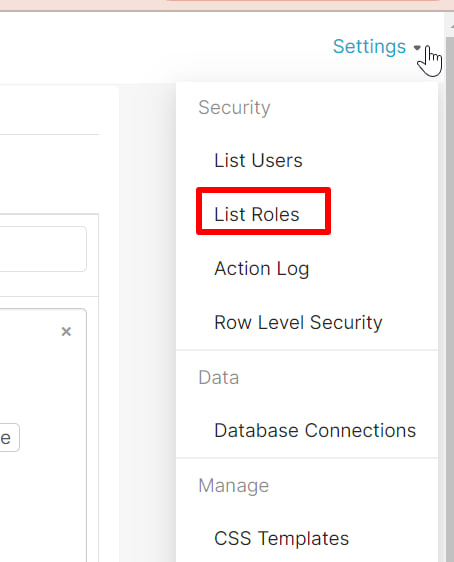Click the scrollbar up arrow

[x=451, y=27]
